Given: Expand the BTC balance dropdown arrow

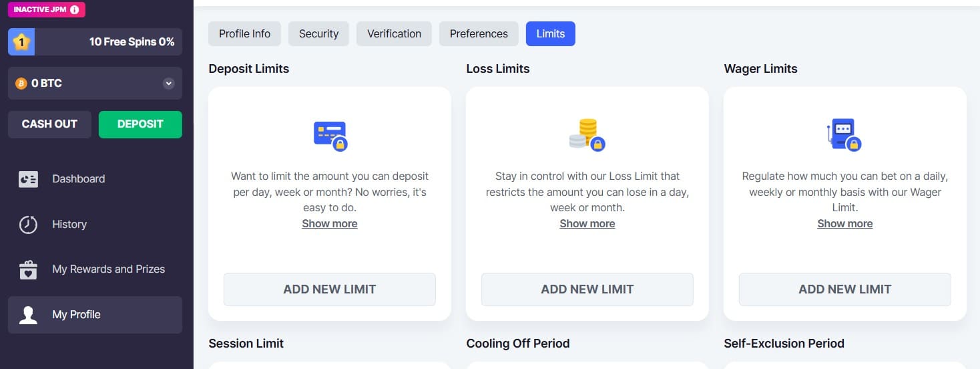Looking at the screenshot, I should [x=169, y=84].
